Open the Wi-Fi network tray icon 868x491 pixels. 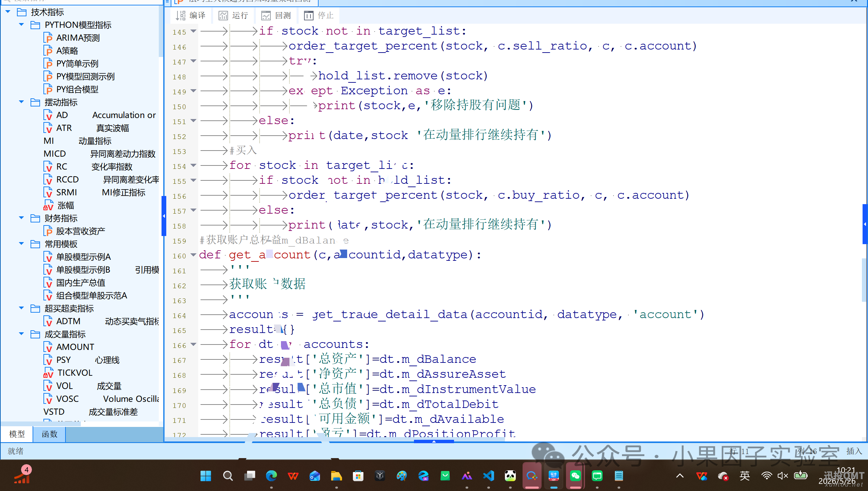(x=767, y=475)
